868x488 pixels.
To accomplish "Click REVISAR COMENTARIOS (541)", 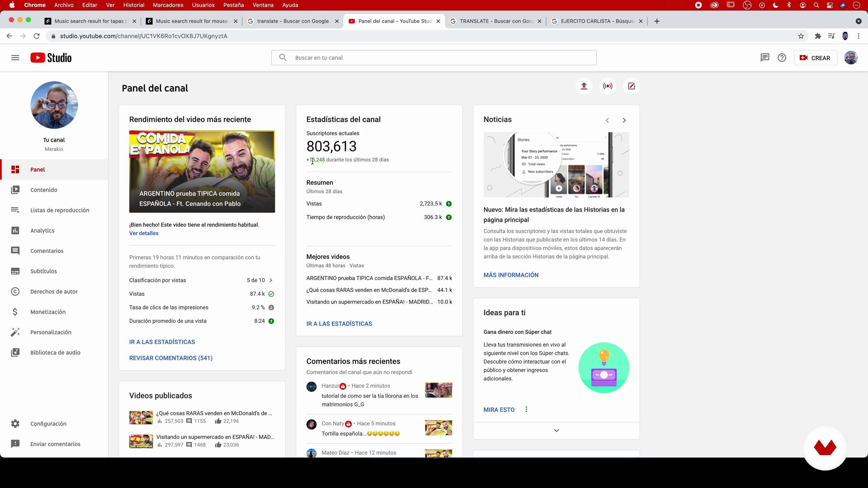I will tap(170, 358).
